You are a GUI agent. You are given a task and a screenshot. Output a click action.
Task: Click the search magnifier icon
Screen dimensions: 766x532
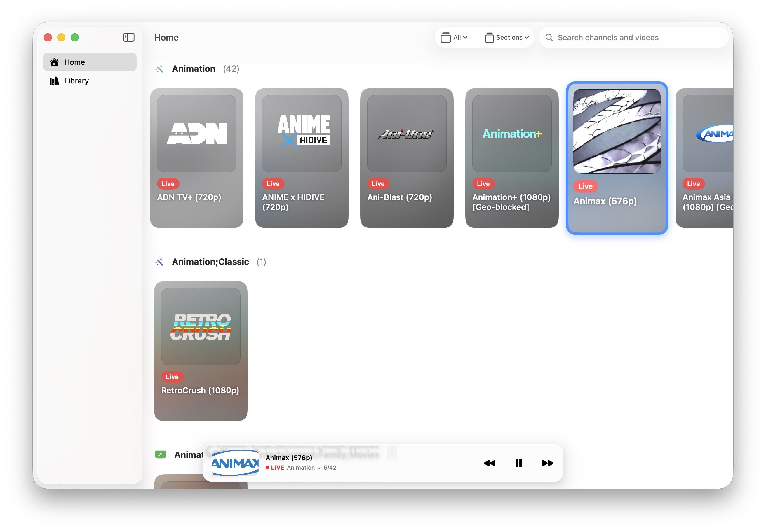pyautogui.click(x=549, y=37)
